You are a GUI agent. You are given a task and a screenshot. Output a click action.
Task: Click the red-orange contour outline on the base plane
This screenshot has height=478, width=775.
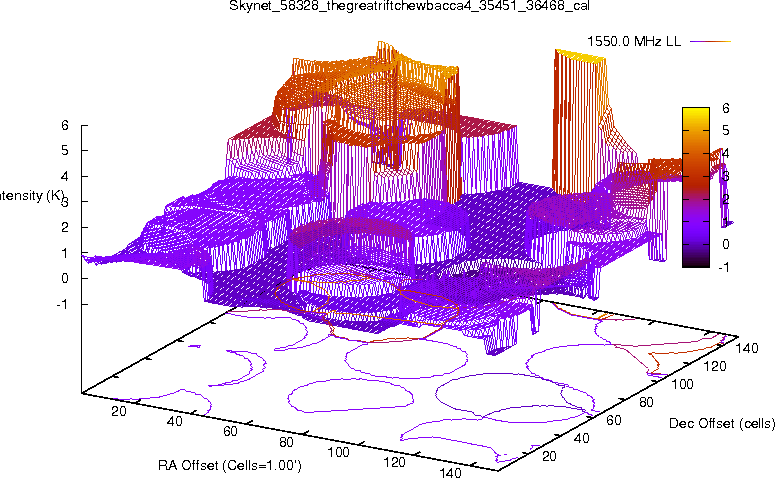pyautogui.click(x=367, y=306)
